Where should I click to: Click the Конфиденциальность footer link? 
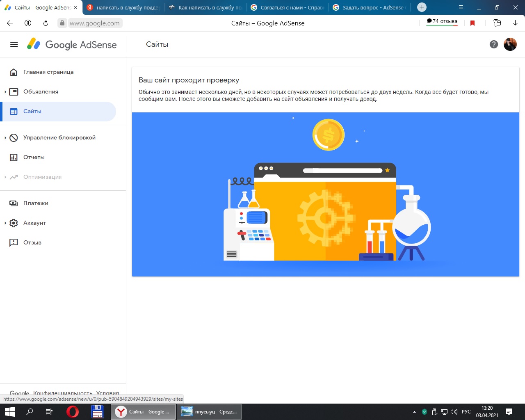pos(63,393)
